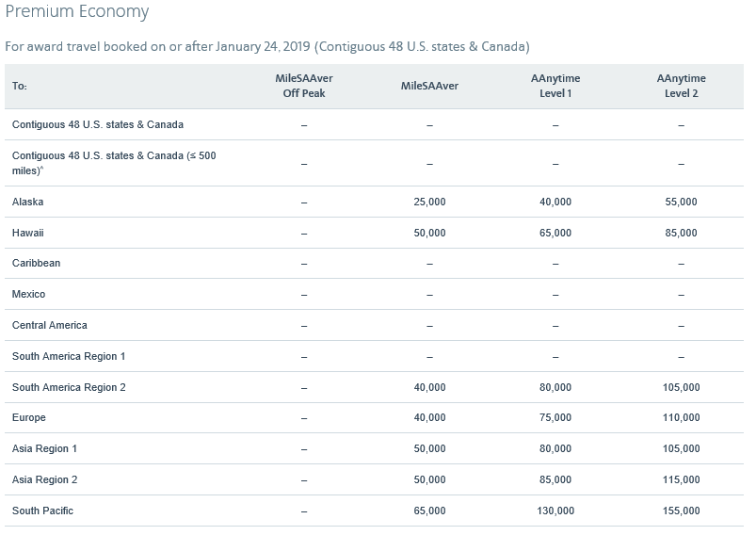Click Alaska MileSAAver value 25,000

pyautogui.click(x=429, y=202)
